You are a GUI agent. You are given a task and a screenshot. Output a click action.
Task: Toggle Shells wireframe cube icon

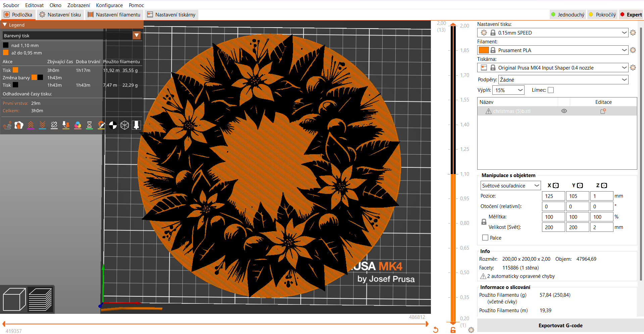[x=125, y=125]
